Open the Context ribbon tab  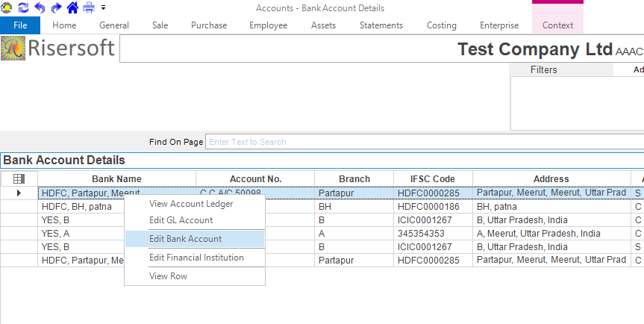[557, 25]
